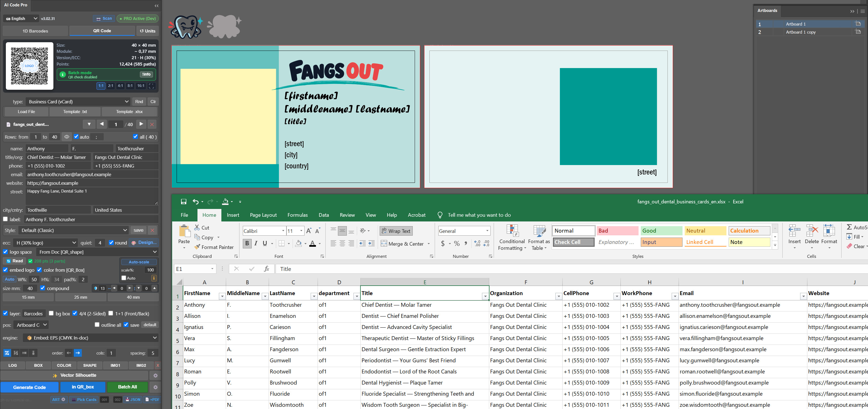Screen dimensions: 868x409
Task: Toggle the round checkbox
Action: point(111,242)
